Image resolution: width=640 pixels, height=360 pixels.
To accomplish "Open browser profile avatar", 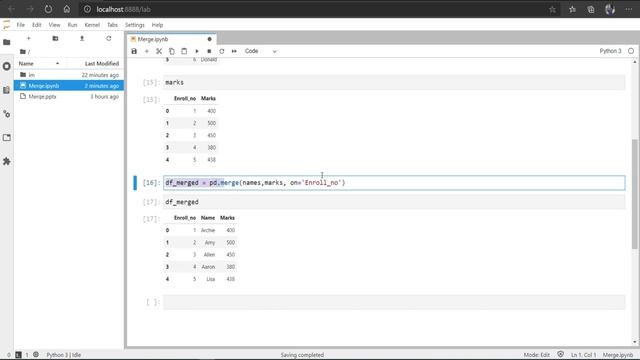I will 610,9.
